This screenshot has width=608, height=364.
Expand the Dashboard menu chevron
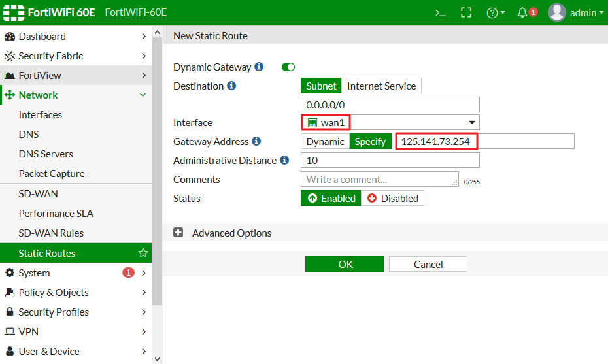tap(143, 37)
